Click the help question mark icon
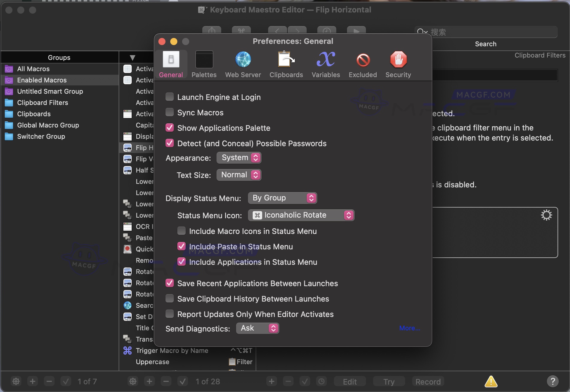The image size is (570, 392). (552, 382)
